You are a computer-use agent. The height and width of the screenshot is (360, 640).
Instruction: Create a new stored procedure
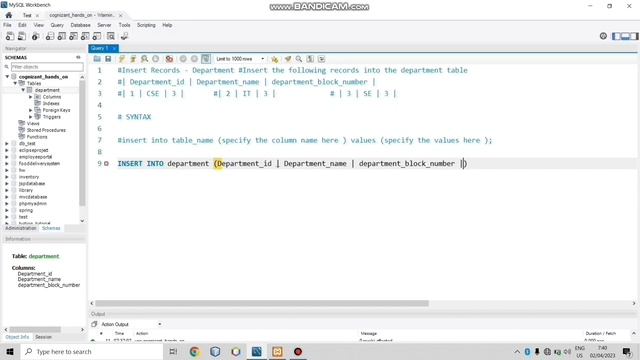[85, 36]
